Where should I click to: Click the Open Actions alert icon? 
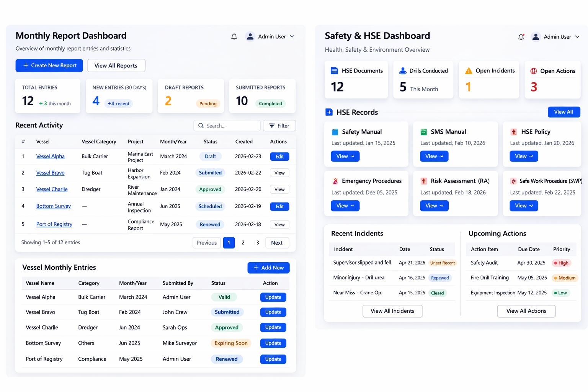[533, 71]
